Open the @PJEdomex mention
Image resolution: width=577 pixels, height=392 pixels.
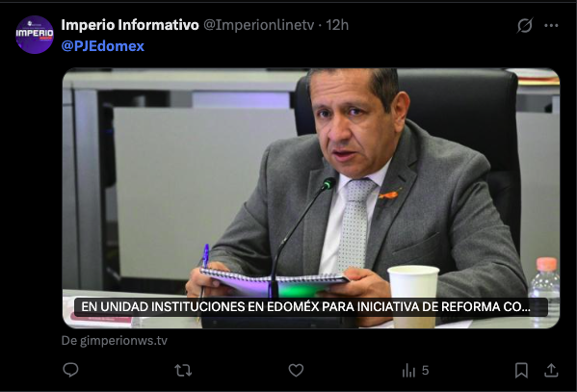[103, 46]
